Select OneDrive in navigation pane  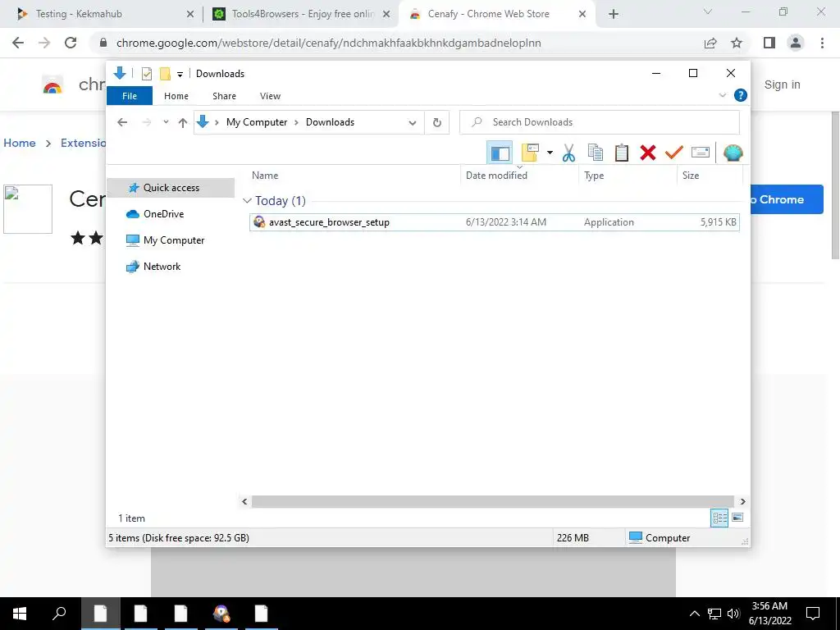click(163, 214)
